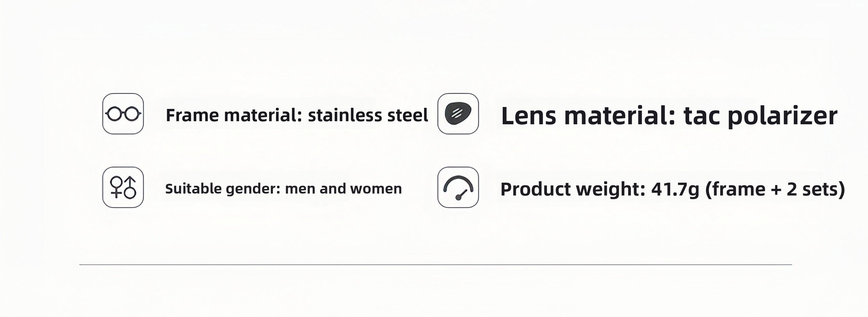This screenshot has height=317, width=868.
Task: Click the weight gauge meter icon
Action: (x=458, y=187)
